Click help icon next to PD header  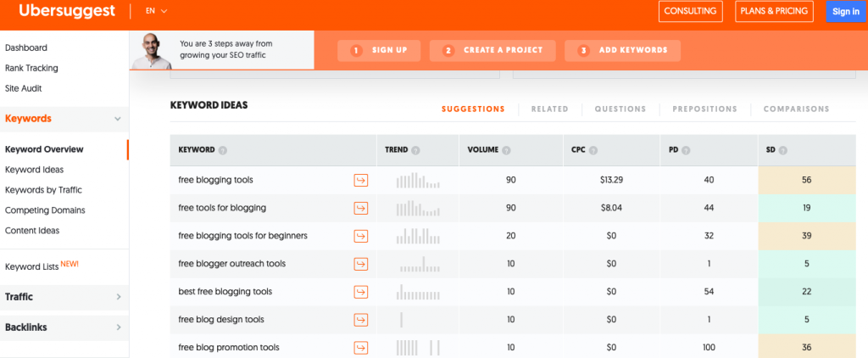pyautogui.click(x=687, y=150)
